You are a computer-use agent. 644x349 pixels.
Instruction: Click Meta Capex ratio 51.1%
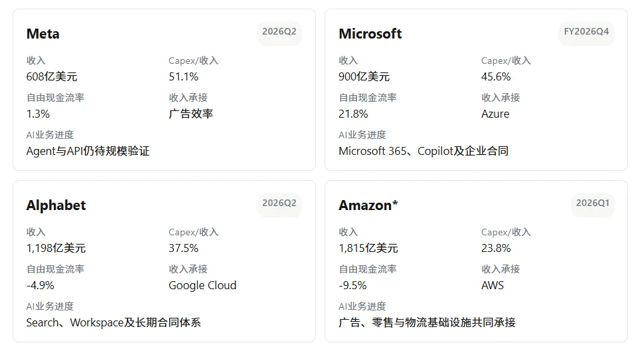click(184, 76)
